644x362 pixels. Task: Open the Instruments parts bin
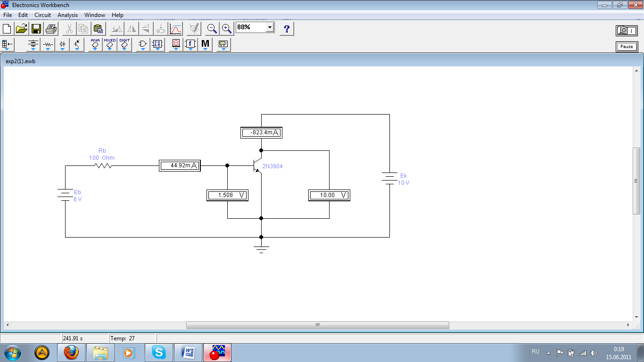(223, 45)
